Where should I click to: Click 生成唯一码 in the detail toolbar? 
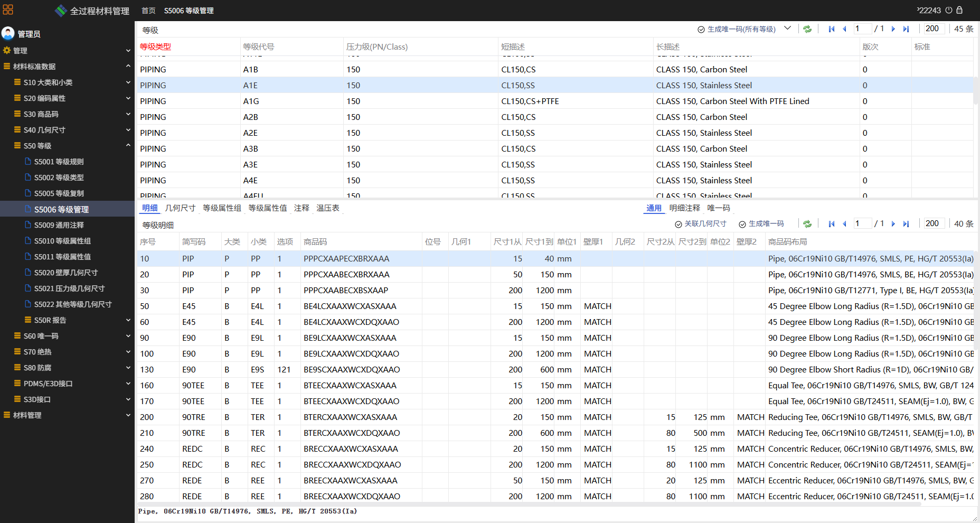761,224
